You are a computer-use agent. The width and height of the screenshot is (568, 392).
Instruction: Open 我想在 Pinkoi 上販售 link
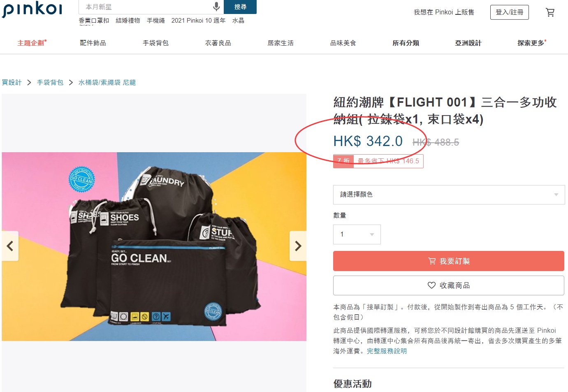444,12
